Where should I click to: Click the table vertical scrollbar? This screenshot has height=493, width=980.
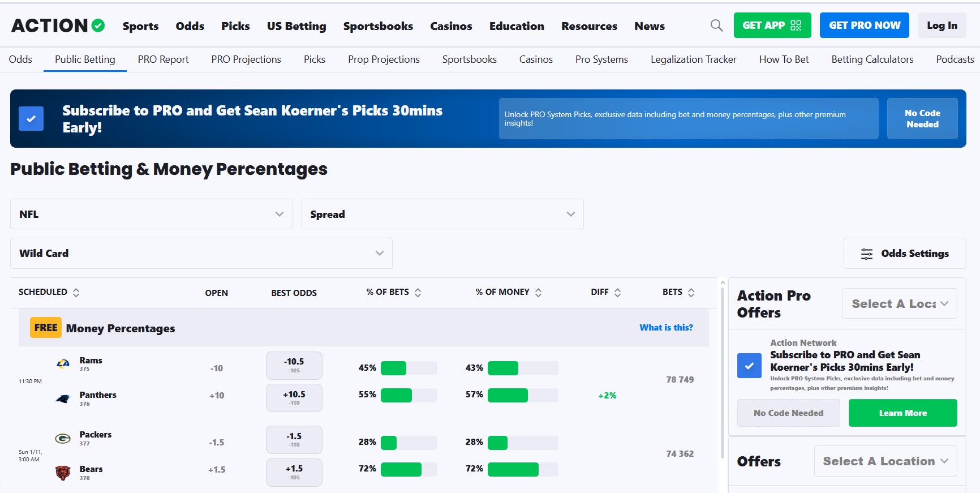point(723,374)
